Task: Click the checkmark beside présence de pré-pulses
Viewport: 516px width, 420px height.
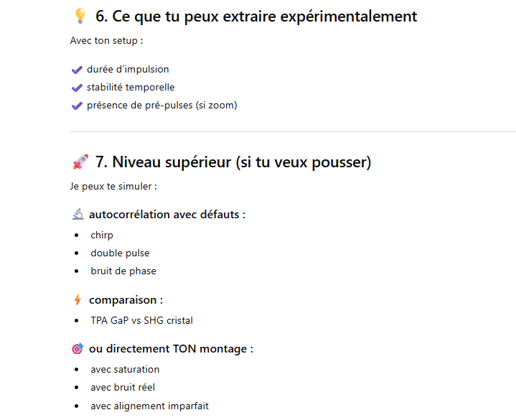Action: point(78,106)
